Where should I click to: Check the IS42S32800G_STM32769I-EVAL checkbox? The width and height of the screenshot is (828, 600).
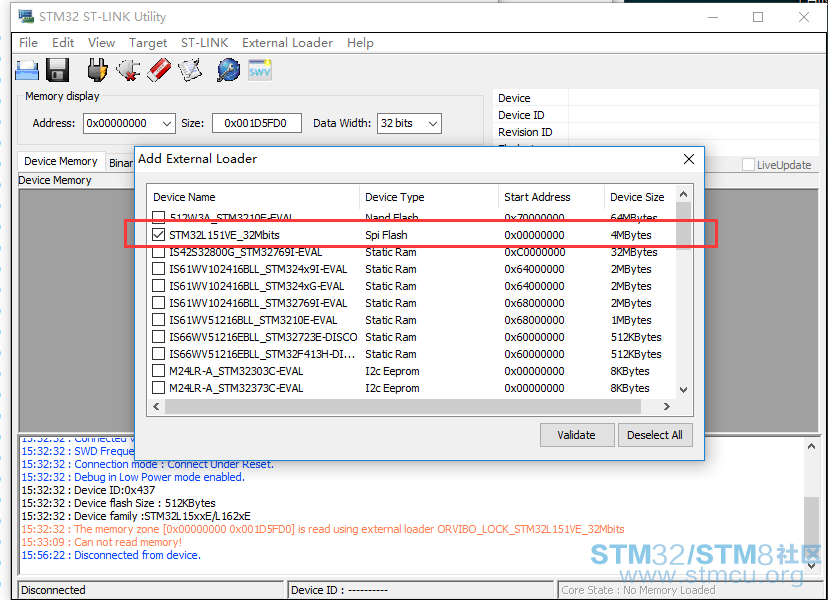[x=158, y=252]
